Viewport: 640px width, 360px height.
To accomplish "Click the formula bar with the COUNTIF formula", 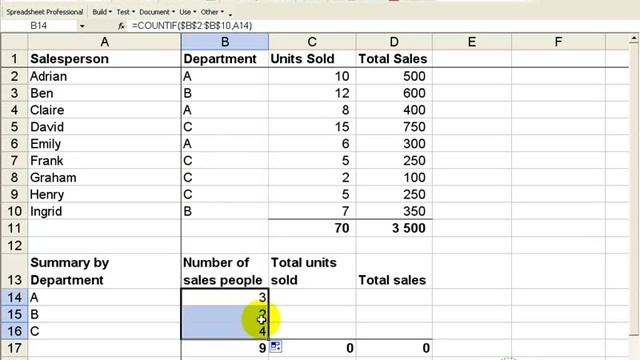I will (380, 26).
